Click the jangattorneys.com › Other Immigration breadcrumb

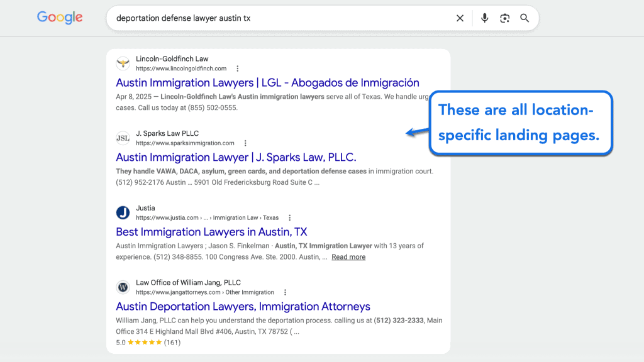(x=205, y=293)
